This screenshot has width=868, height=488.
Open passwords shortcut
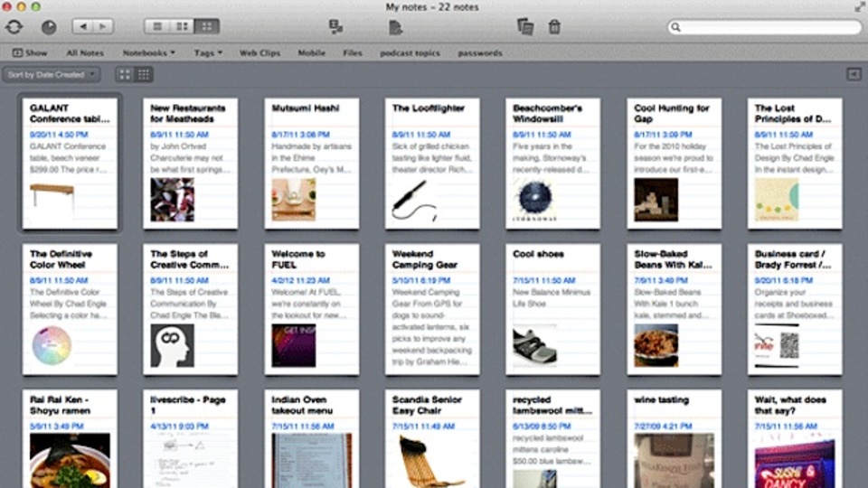click(x=480, y=53)
